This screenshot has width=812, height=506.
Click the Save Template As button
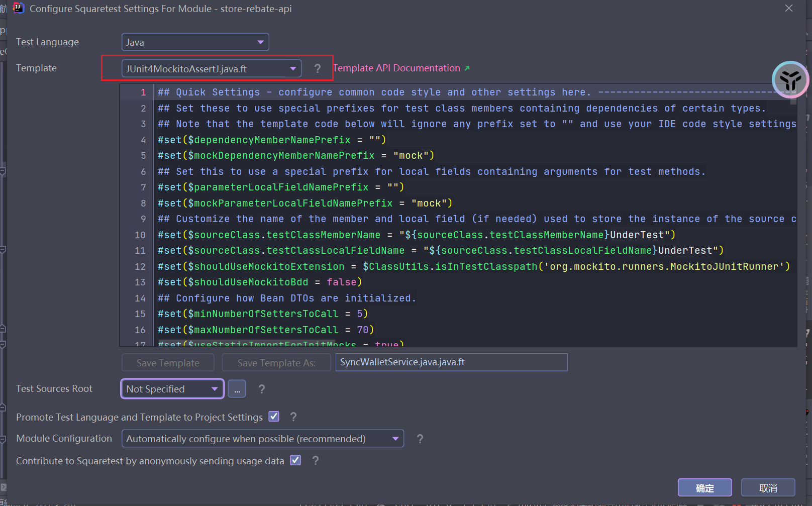click(276, 363)
